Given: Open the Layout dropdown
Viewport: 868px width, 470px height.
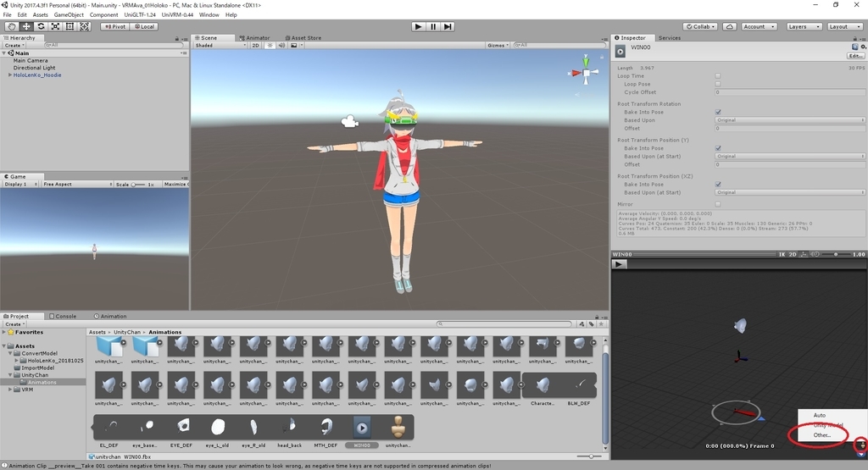Looking at the screenshot, I should coord(845,26).
